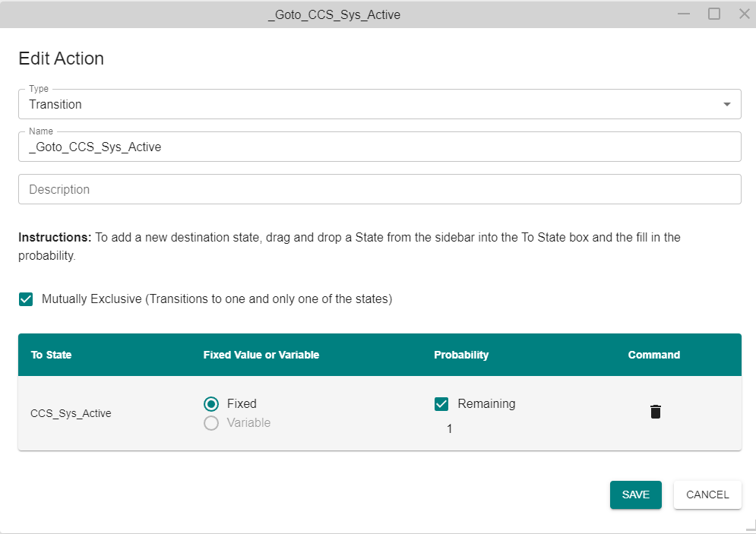This screenshot has width=756, height=534.
Task: Open the Transition type combo box
Action: pos(379,104)
